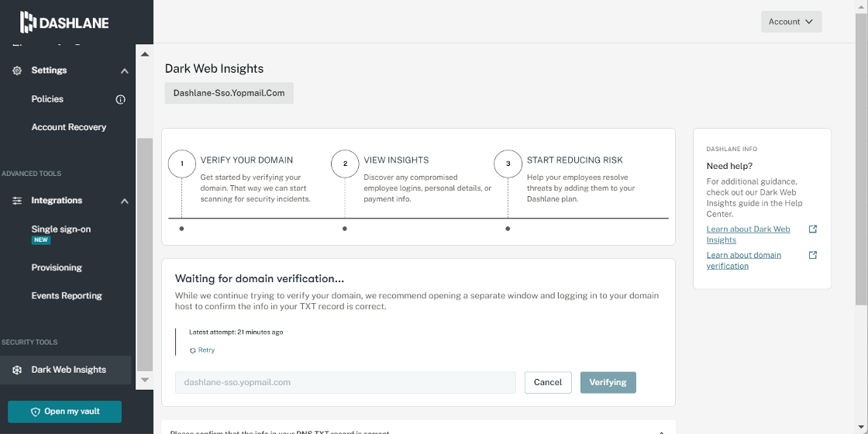Click external link icon beside Learn about domain verification
The width and height of the screenshot is (868, 434).
pyautogui.click(x=813, y=255)
